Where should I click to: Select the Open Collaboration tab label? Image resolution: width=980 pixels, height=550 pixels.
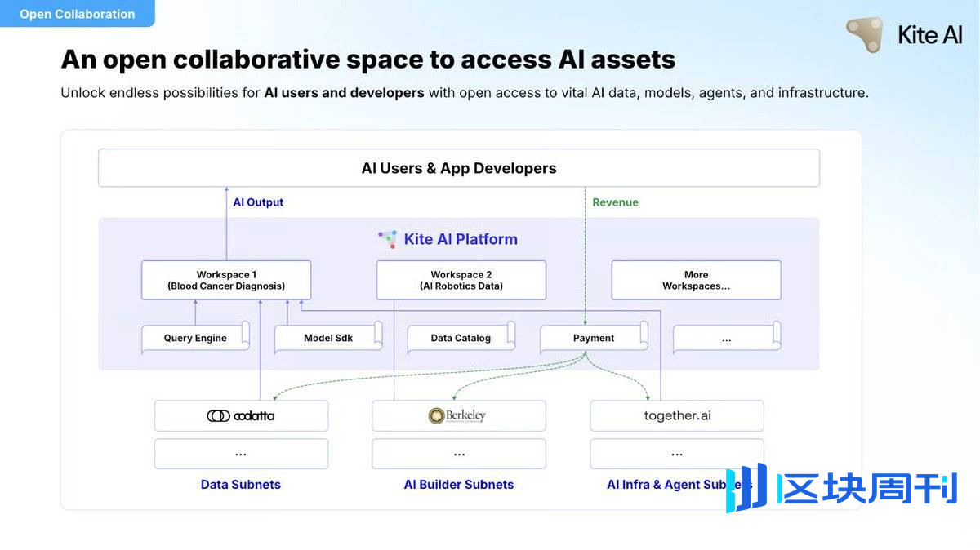(x=78, y=14)
